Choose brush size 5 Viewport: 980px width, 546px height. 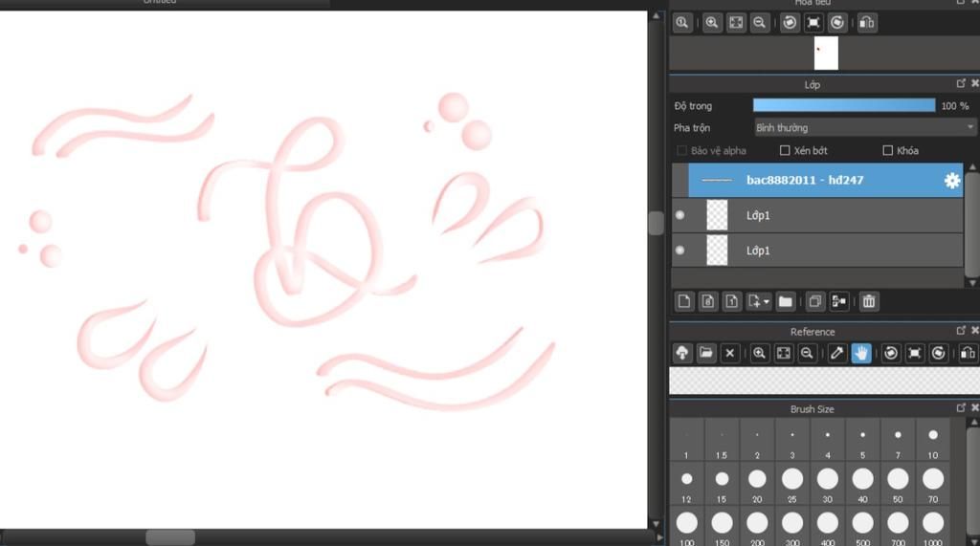[x=862, y=442]
